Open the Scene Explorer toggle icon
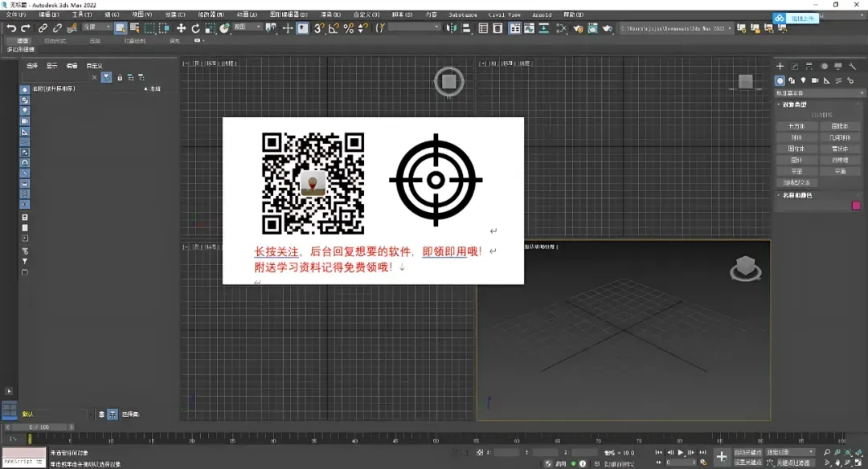The height and width of the screenshot is (469, 868). coord(483,28)
